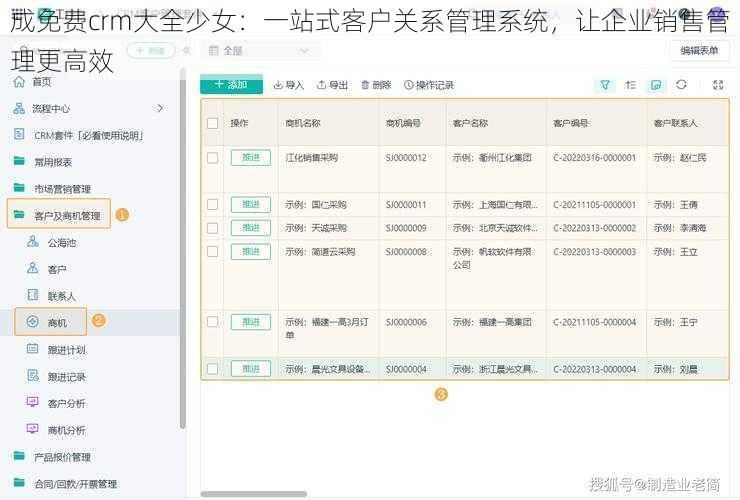Open 联系人 in the sidebar
This screenshot has height=500, width=740.
coord(61,296)
